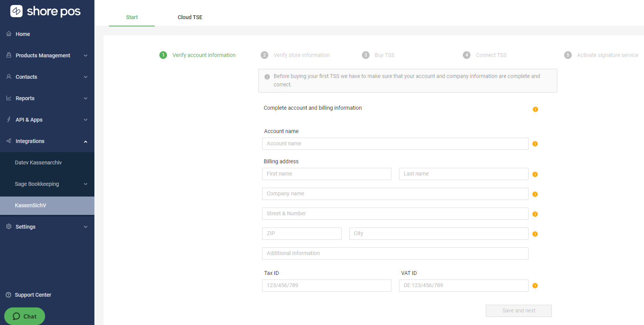Focus the Additional information input field
This screenshot has width=644, height=325.
[x=395, y=253]
